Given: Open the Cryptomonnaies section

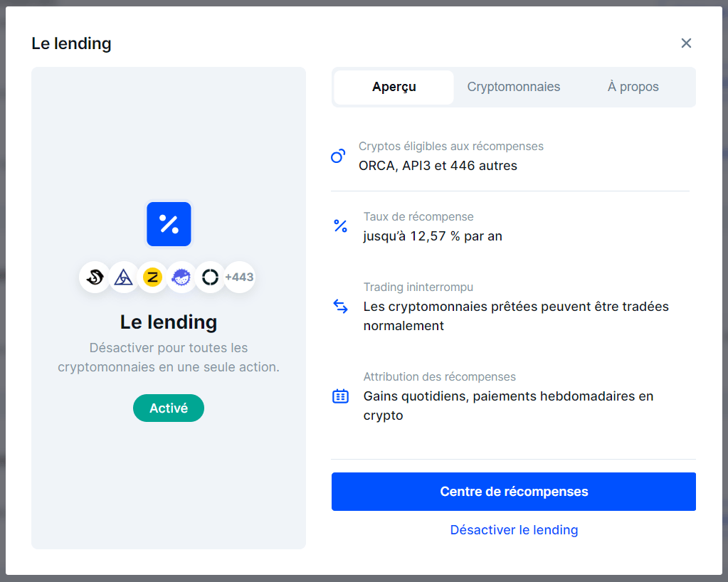Looking at the screenshot, I should [x=513, y=86].
